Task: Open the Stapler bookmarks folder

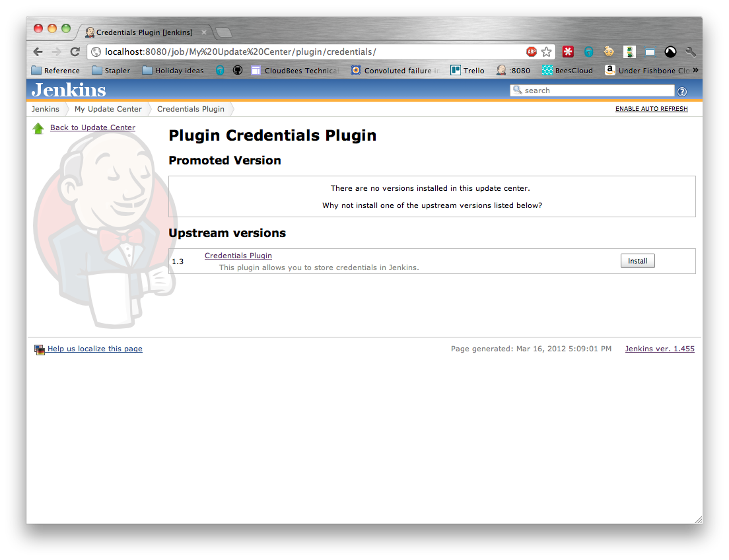Action: (111, 70)
